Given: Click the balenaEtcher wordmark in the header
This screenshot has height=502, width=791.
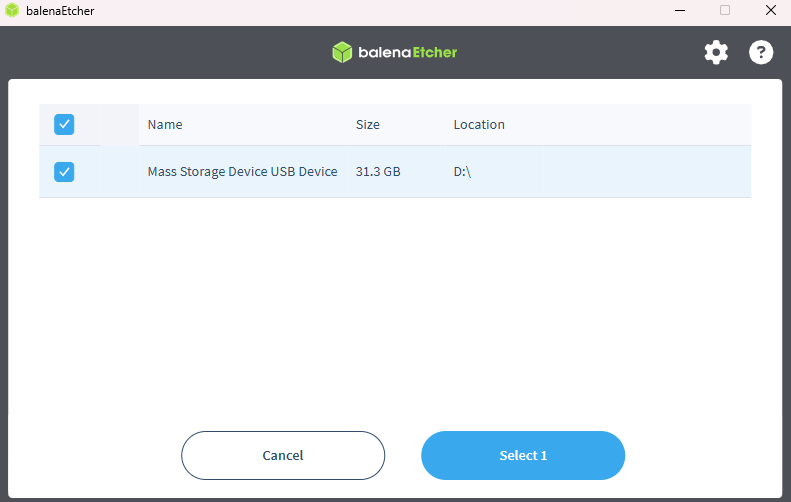Looking at the screenshot, I should click(x=407, y=53).
